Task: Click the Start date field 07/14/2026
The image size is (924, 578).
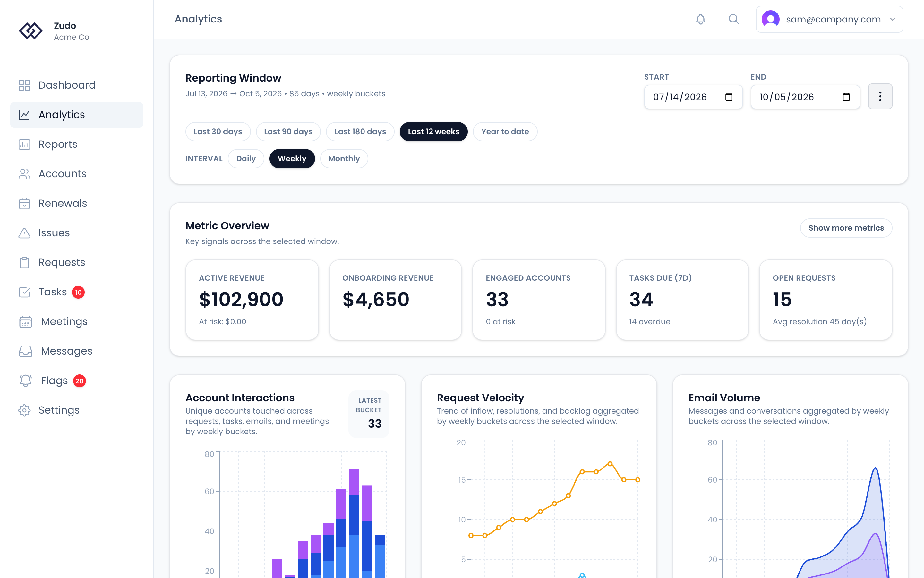Action: point(693,97)
